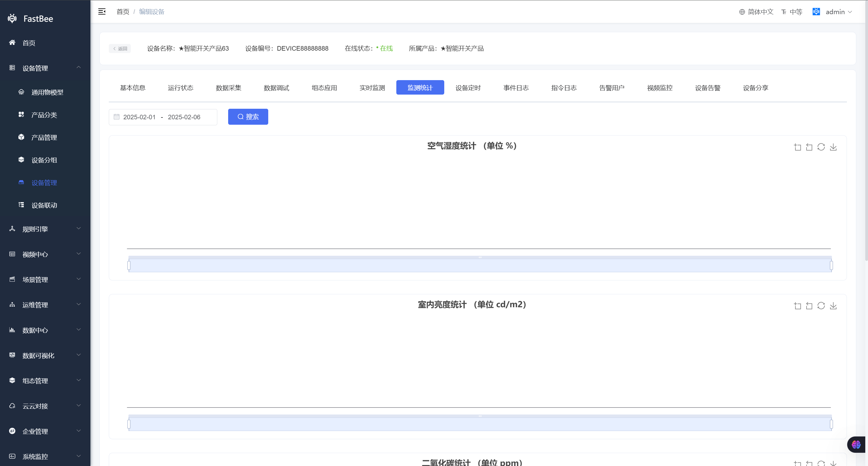Click left handle of 室内亮度 zoom slider

point(129,424)
